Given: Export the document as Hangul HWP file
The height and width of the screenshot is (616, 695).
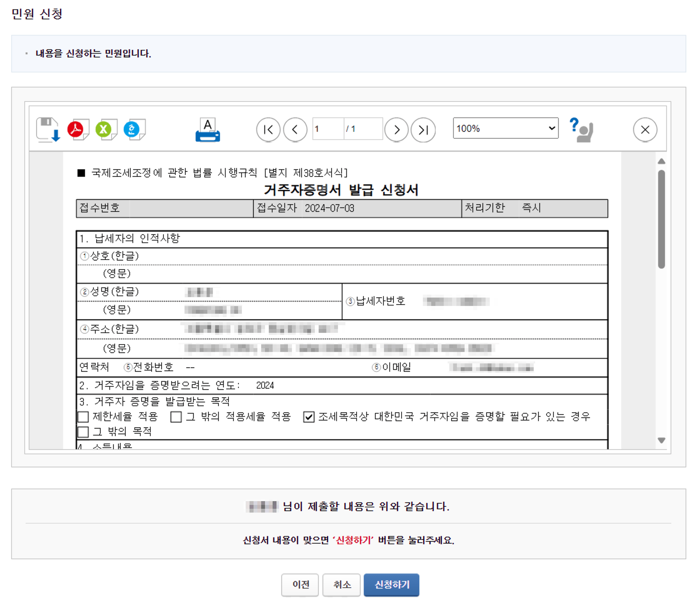Looking at the screenshot, I should pos(134,130).
